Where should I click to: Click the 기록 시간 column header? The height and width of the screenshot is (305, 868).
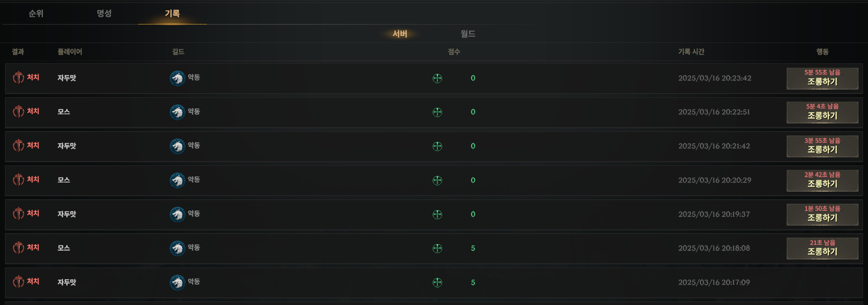click(691, 52)
